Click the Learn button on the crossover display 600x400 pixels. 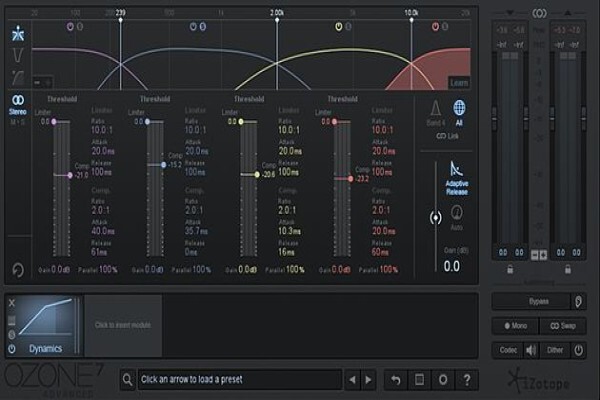(x=459, y=83)
